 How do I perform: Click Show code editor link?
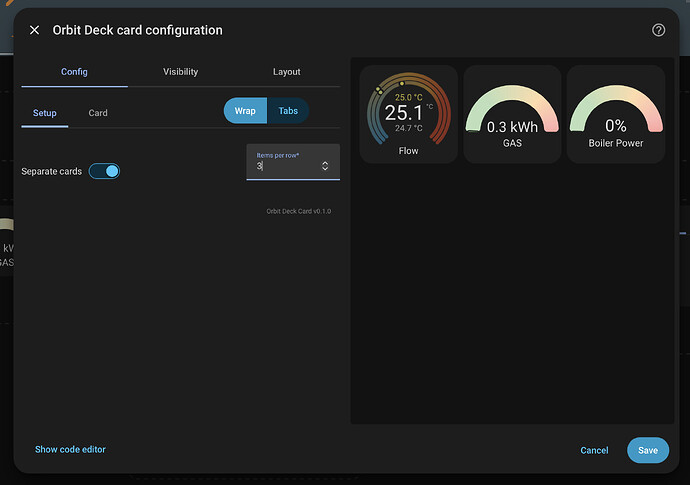click(70, 449)
